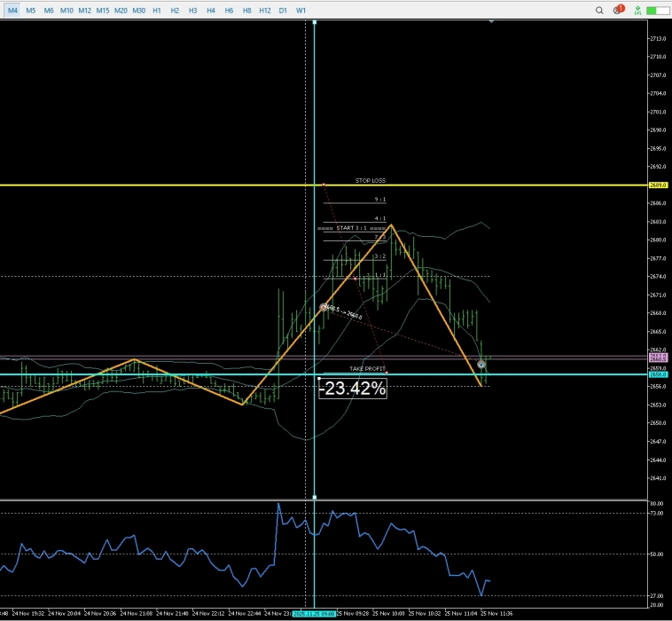Screen dimensions: 672x621
Task: Click the trade exit circle marker
Action: [x=481, y=365]
